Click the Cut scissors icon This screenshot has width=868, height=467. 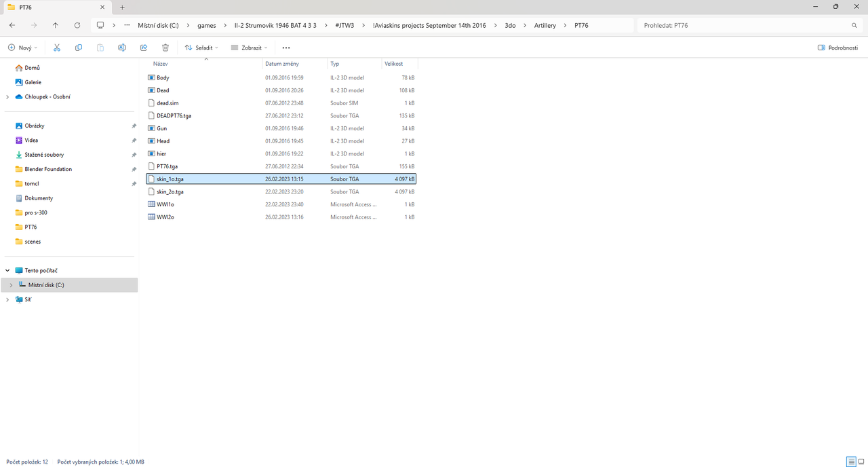[x=57, y=48]
